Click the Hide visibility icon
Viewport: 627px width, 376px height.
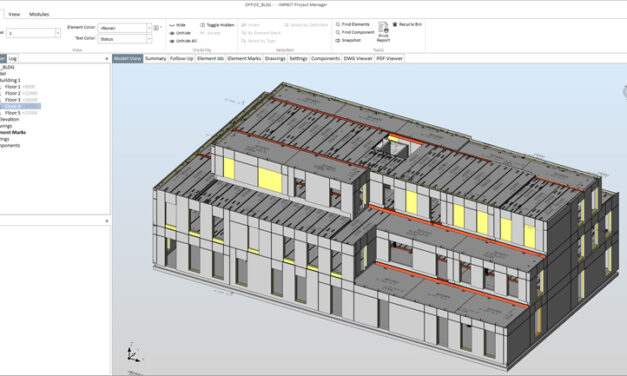tap(172, 25)
